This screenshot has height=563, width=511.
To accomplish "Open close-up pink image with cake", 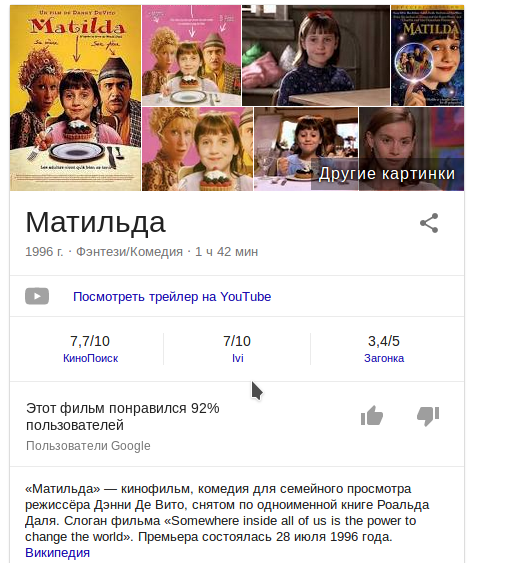I will 198,149.
